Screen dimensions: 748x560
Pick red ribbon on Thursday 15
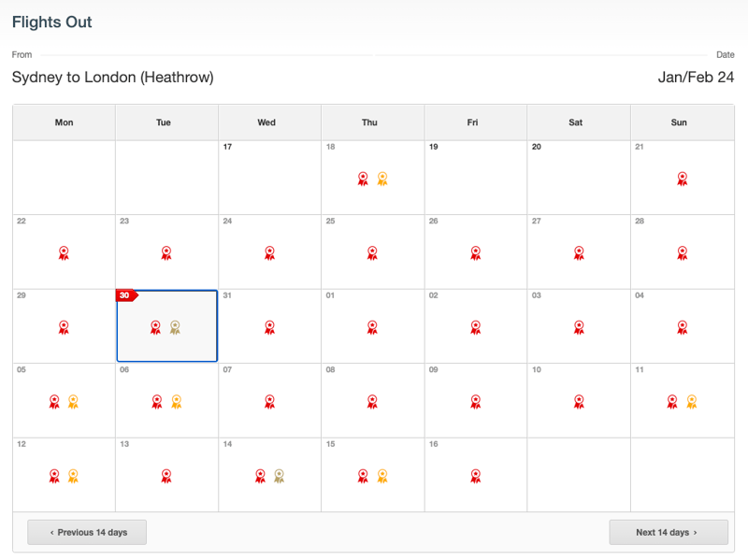click(x=363, y=476)
